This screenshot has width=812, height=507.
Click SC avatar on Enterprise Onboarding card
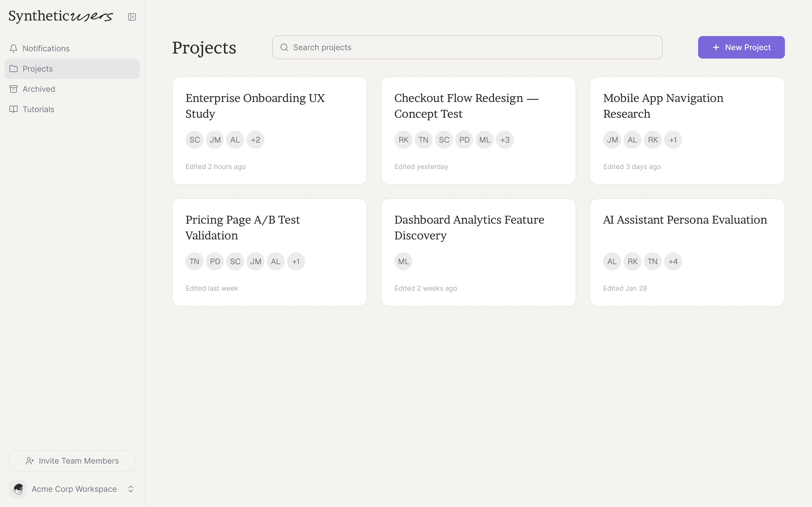click(x=195, y=140)
